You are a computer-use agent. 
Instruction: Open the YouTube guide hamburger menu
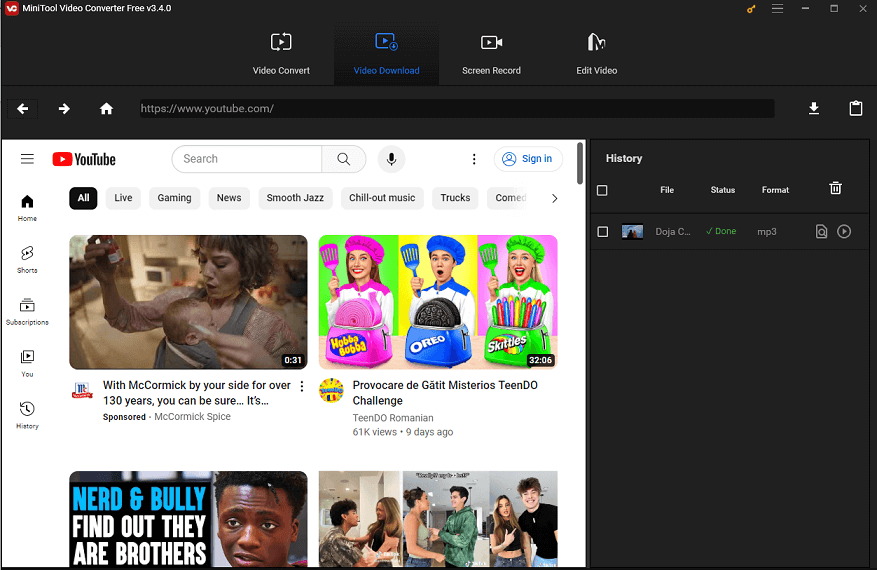tap(27, 159)
